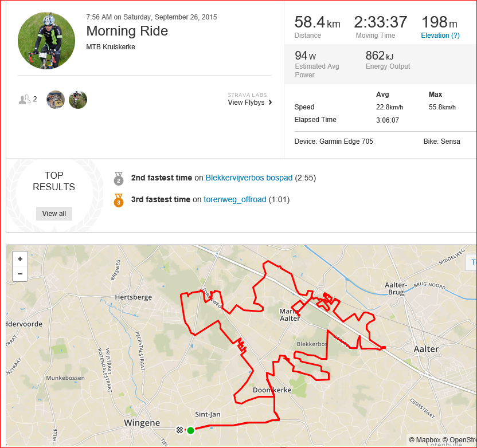Click the Elevation (?) help link

440,36
